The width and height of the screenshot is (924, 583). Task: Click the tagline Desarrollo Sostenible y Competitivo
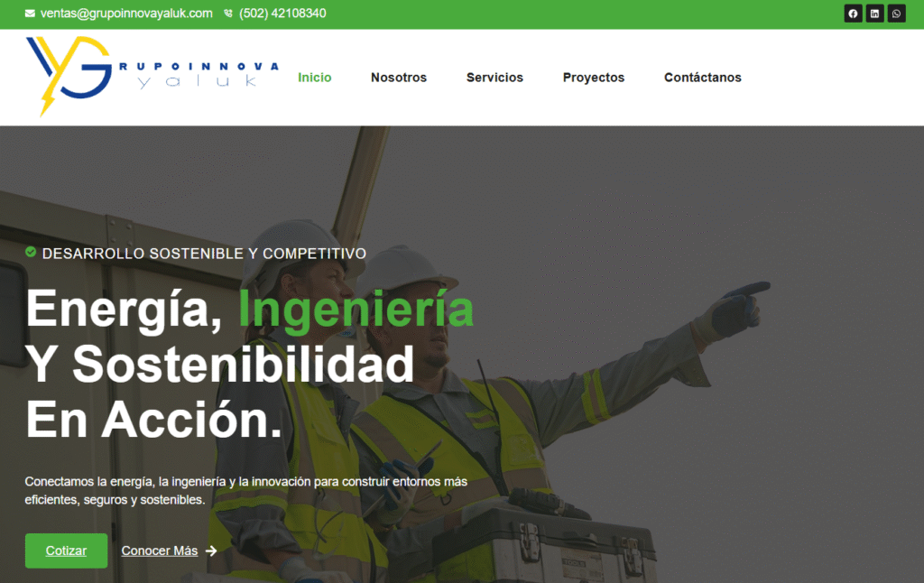pos(204,254)
